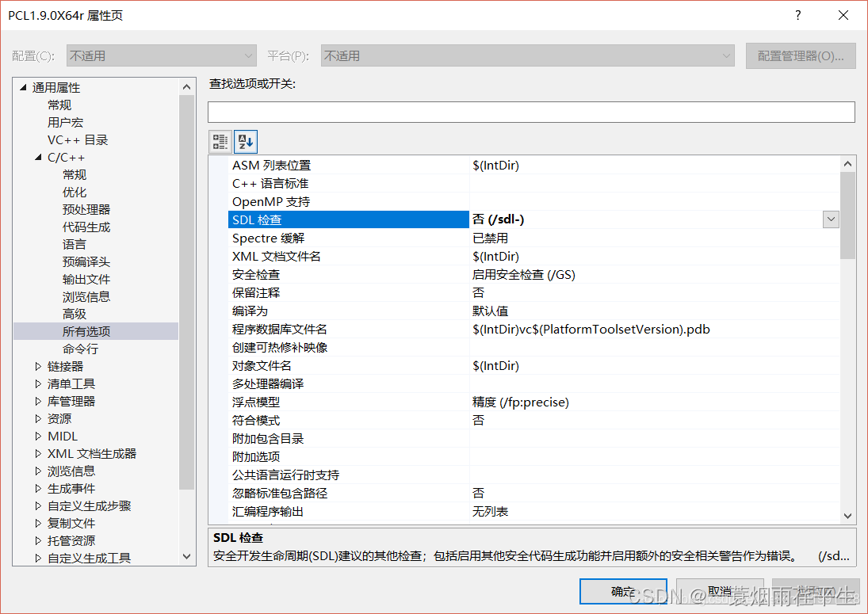Screen dimensions: 868x614
Task: Expand the 库管理器 node
Action: [38, 401]
